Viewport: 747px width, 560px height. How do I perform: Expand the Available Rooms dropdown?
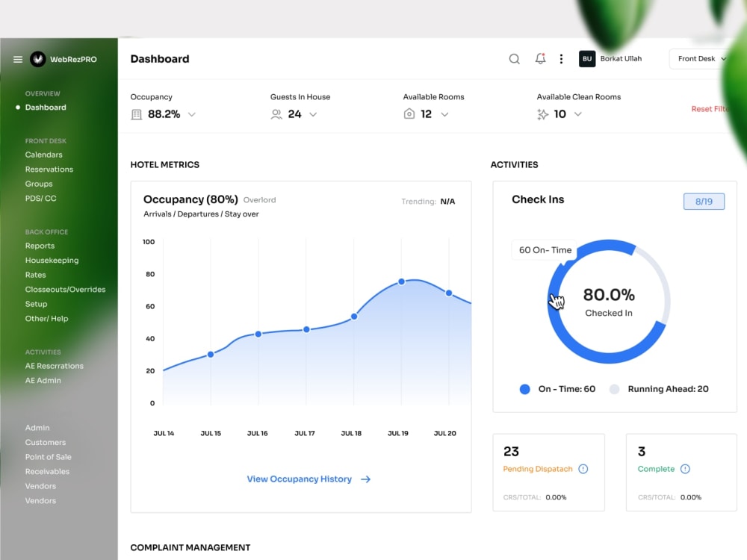[444, 114]
